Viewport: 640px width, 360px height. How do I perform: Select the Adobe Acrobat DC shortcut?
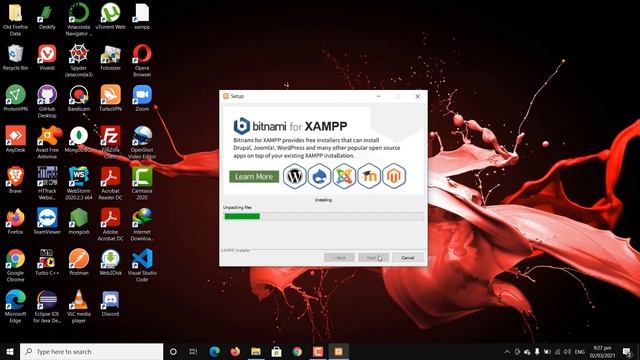(x=110, y=224)
